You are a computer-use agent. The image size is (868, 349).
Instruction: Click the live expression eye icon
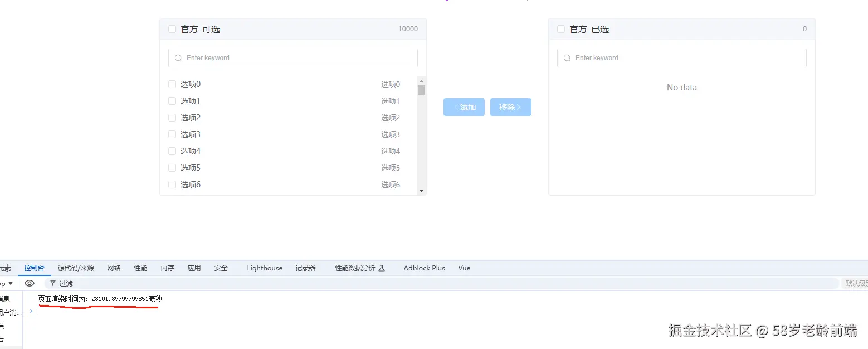click(30, 283)
